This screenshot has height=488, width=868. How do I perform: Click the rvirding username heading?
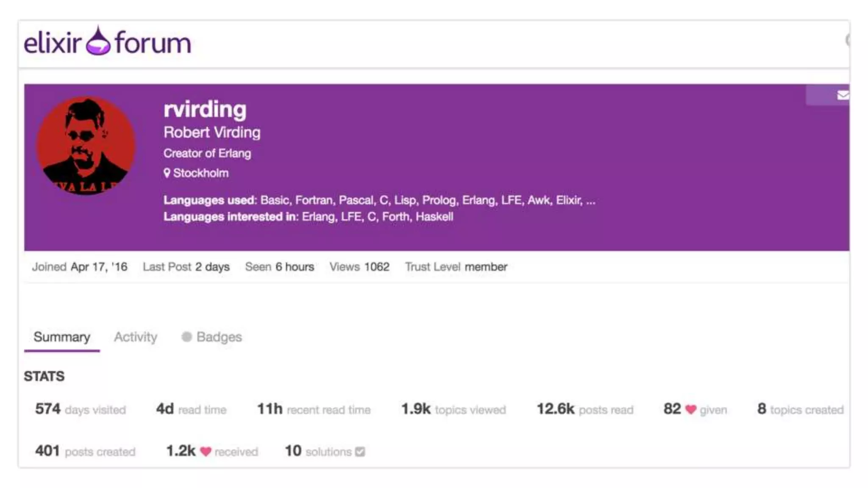click(205, 109)
